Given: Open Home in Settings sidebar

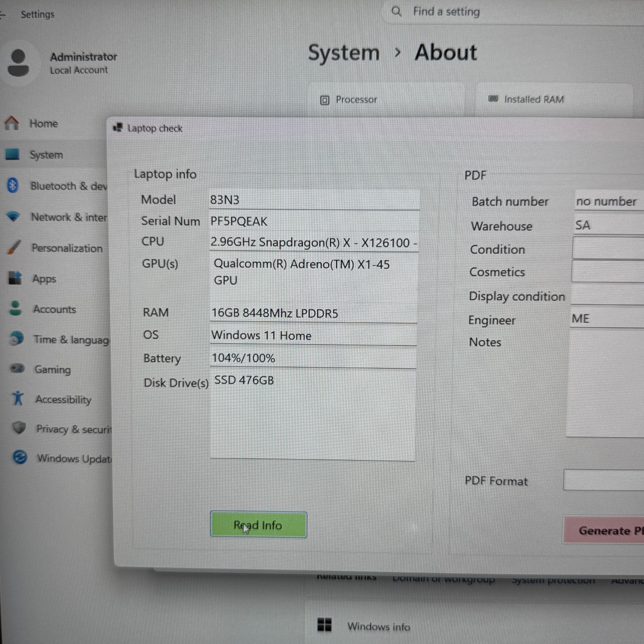Looking at the screenshot, I should point(43,124).
